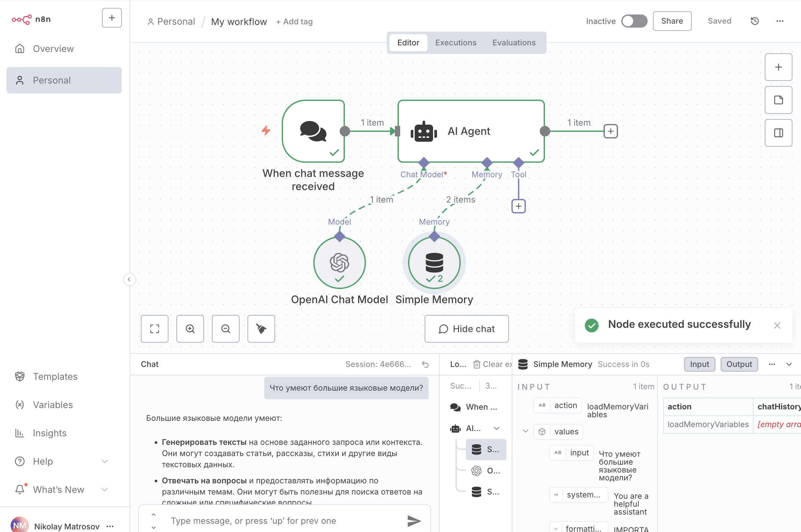The height and width of the screenshot is (532, 801).
Task: Open the three-dot workflow options menu
Action: pyautogui.click(x=780, y=21)
